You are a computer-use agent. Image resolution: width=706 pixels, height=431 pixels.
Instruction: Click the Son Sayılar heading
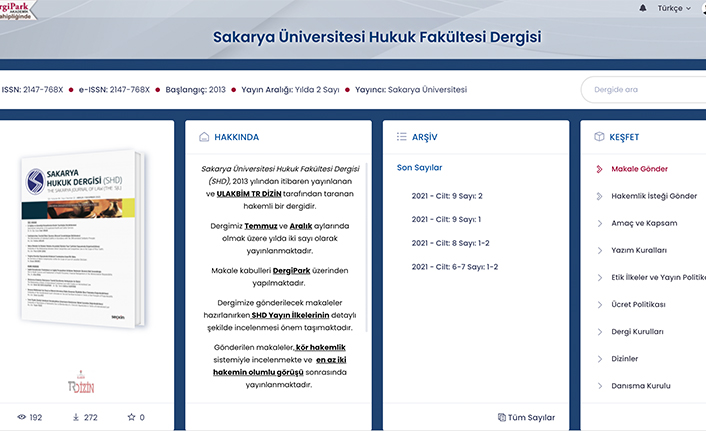[419, 168]
